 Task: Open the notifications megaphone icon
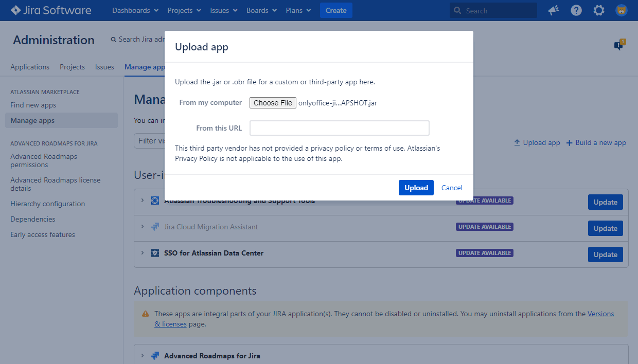pyautogui.click(x=554, y=10)
